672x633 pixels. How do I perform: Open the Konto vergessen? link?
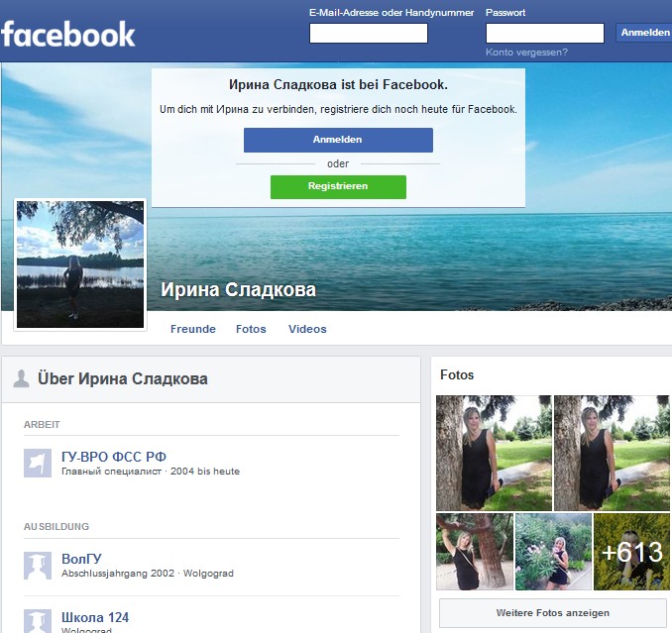526,53
